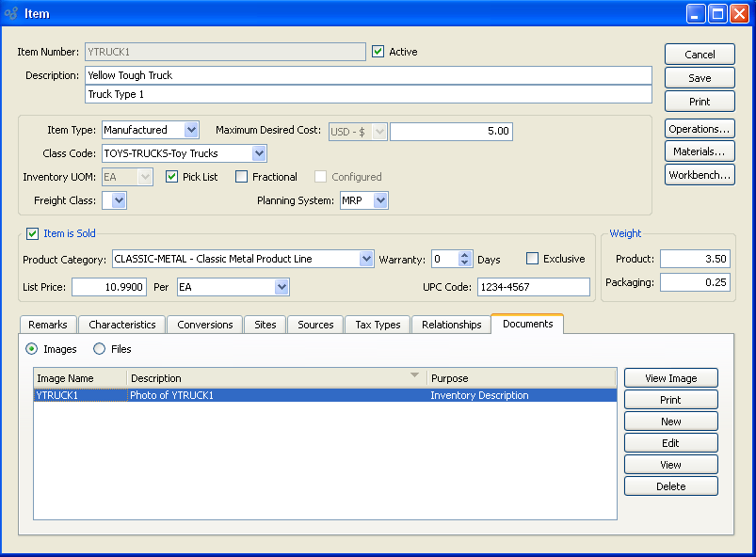
Task: Open the Freight Class dropdown
Action: tap(119, 200)
